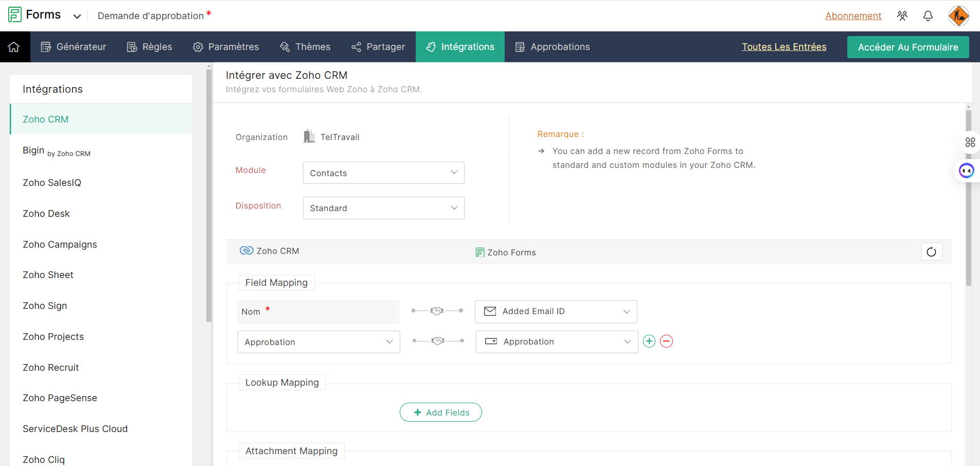Image resolution: width=980 pixels, height=466 pixels.
Task: Open the users/team icon in the header
Action: 902,16
